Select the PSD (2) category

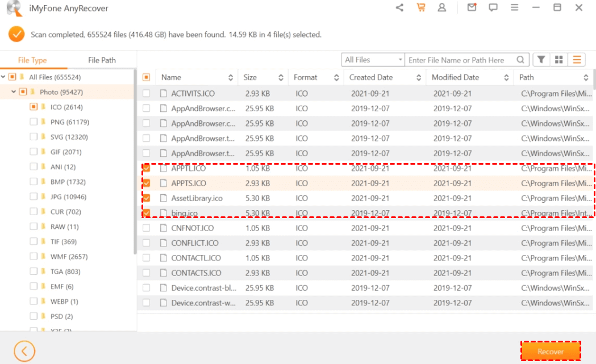click(x=61, y=316)
